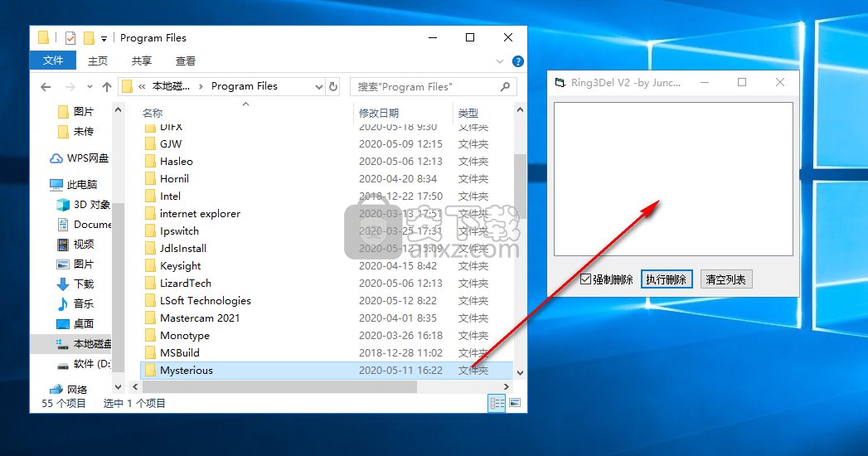Open the 文件 menu in Explorer
The width and height of the screenshot is (868, 456).
(x=53, y=61)
